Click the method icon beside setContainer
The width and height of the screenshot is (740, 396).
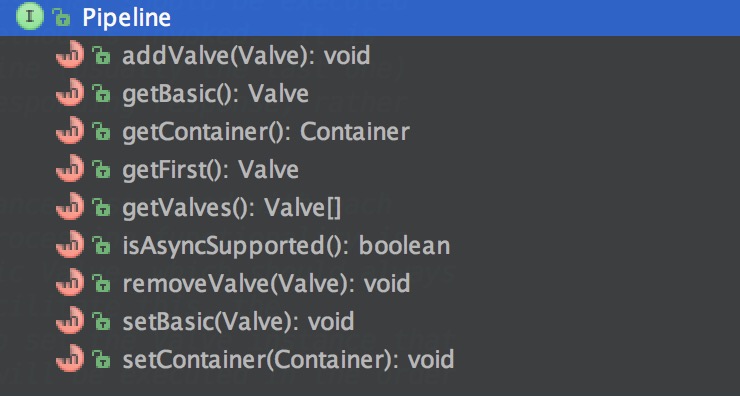(x=70, y=358)
